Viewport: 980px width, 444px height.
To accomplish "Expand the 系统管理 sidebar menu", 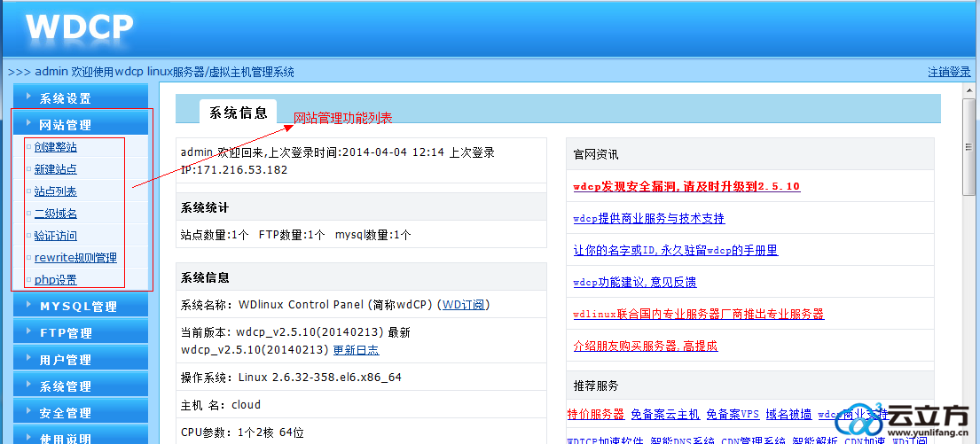I will [x=80, y=386].
